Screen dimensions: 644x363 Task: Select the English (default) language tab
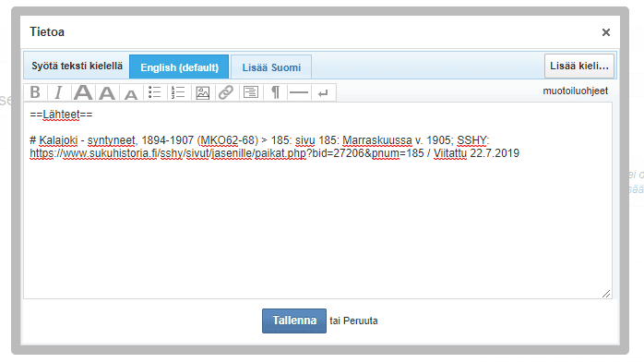(x=179, y=67)
